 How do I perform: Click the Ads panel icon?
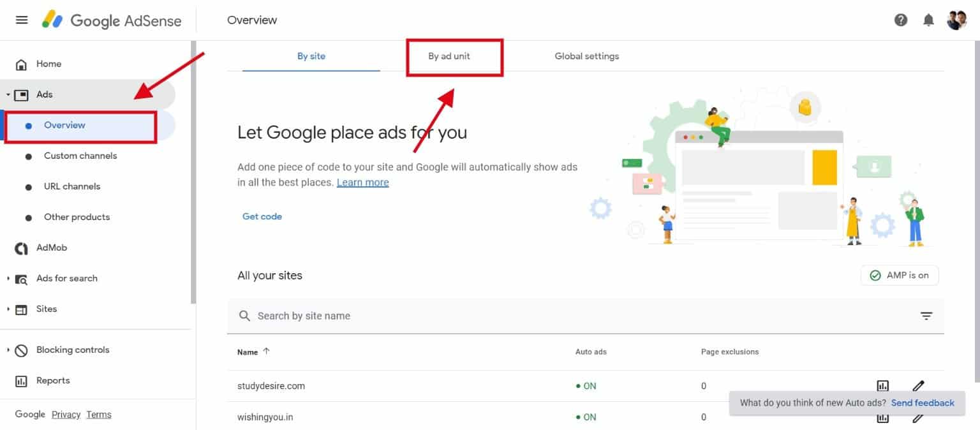tap(21, 95)
